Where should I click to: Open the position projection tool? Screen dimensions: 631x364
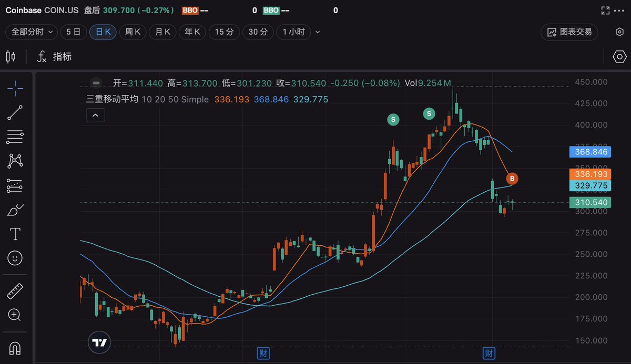(x=15, y=185)
